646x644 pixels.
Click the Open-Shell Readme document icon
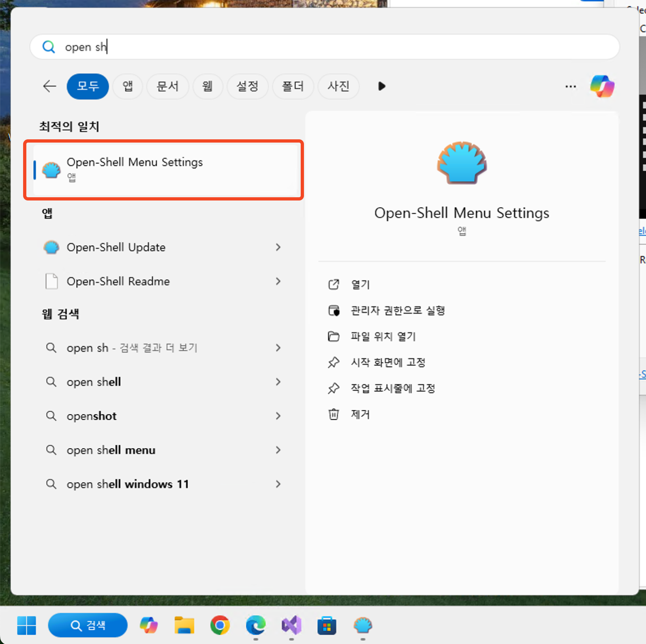(51, 281)
